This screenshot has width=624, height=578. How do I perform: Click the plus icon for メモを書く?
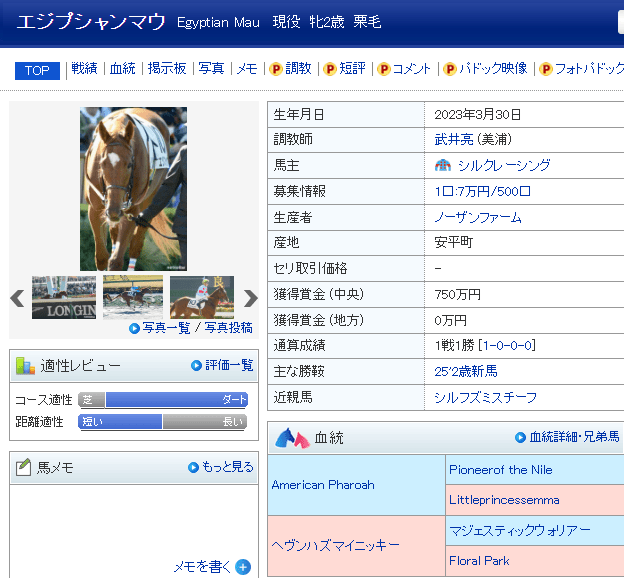(243, 567)
